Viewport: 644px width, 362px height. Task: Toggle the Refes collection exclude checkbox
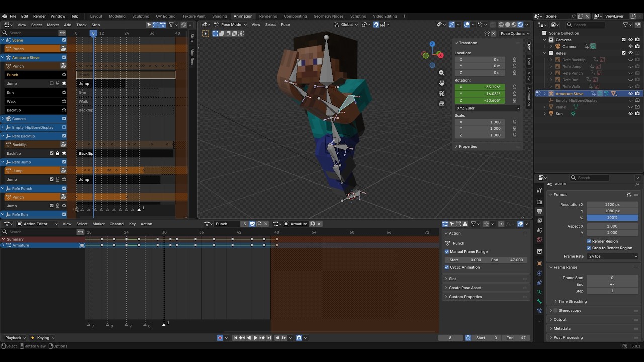pos(624,53)
